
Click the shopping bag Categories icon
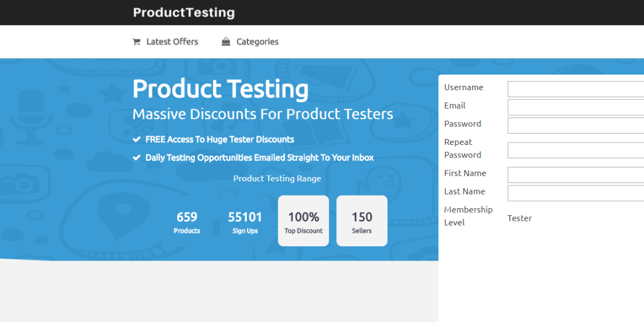click(226, 42)
